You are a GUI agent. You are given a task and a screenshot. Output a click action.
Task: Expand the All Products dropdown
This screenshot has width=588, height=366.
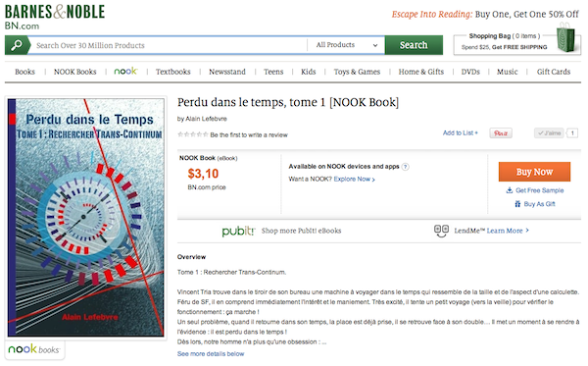tap(346, 45)
